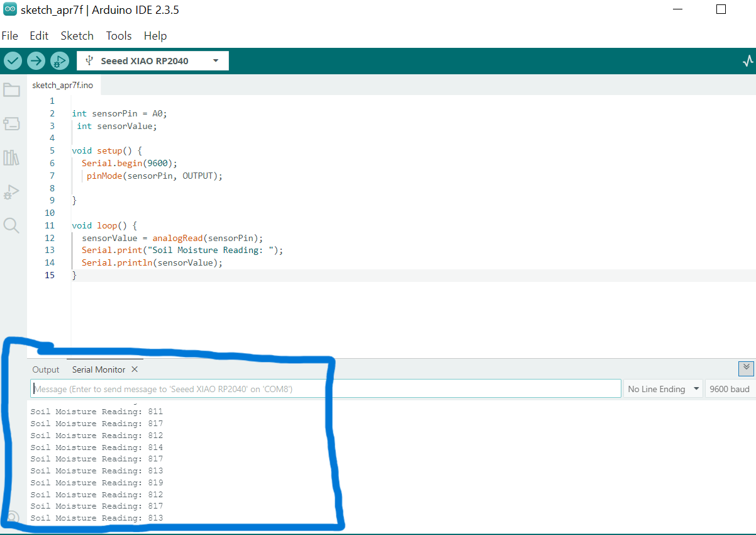
Task: Click the USB icon beside Seeed XIAO RP2040
Action: click(89, 60)
